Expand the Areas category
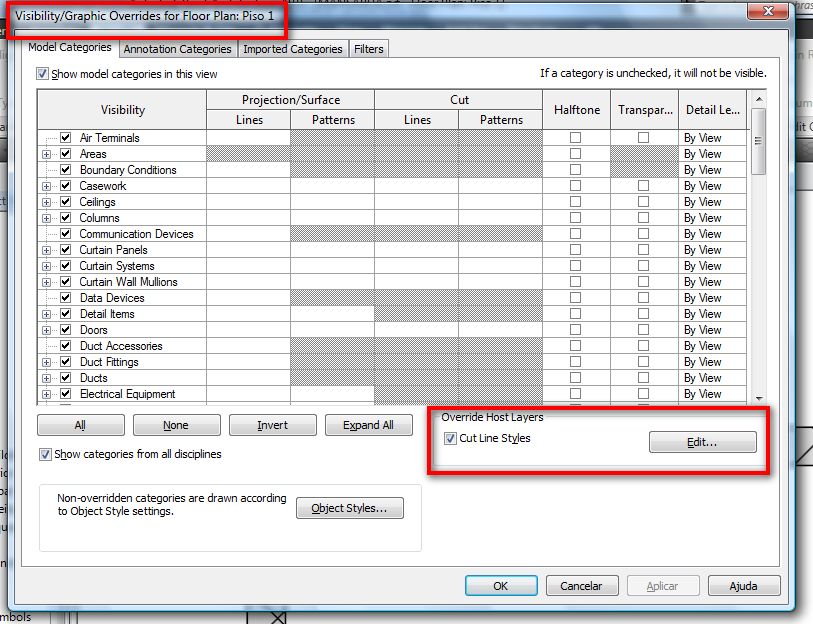 [x=47, y=154]
